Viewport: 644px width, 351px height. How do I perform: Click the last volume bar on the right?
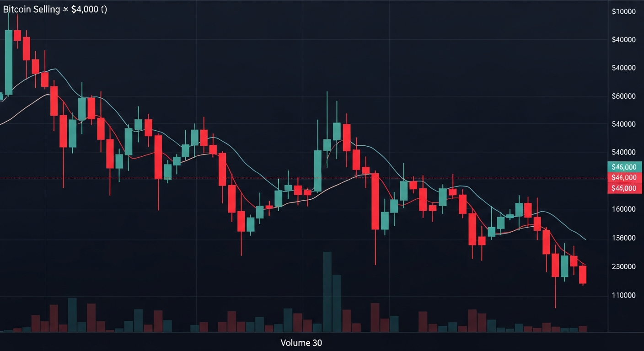(x=583, y=329)
